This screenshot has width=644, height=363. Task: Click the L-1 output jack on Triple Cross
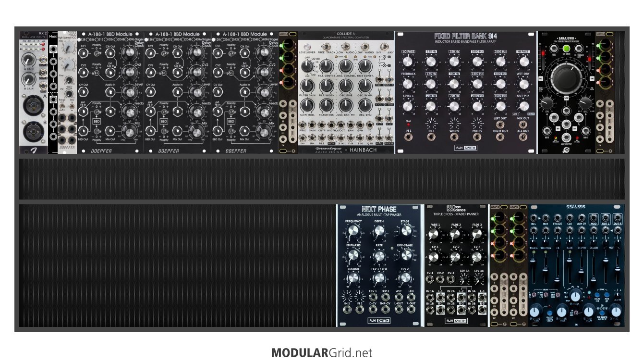pyautogui.click(x=441, y=298)
